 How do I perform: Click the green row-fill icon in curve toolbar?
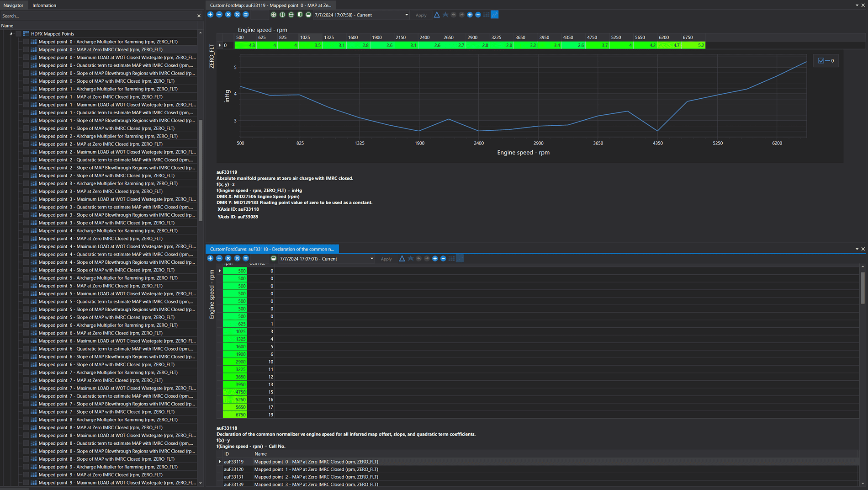pos(274,258)
